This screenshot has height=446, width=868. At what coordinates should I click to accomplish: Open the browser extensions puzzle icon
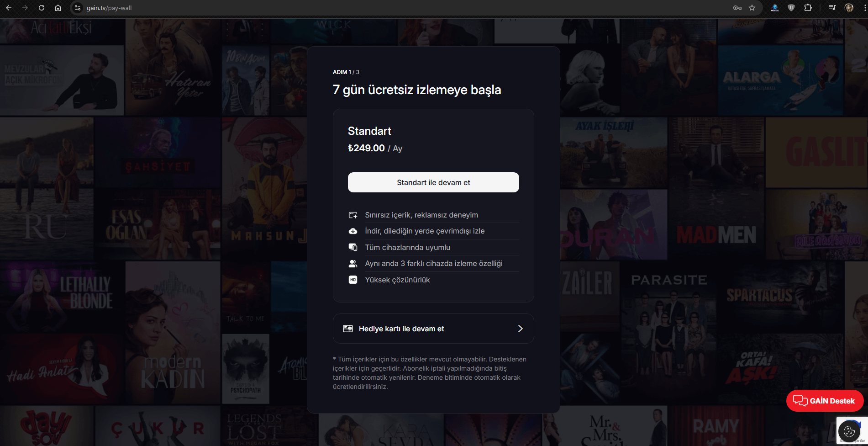pos(808,8)
